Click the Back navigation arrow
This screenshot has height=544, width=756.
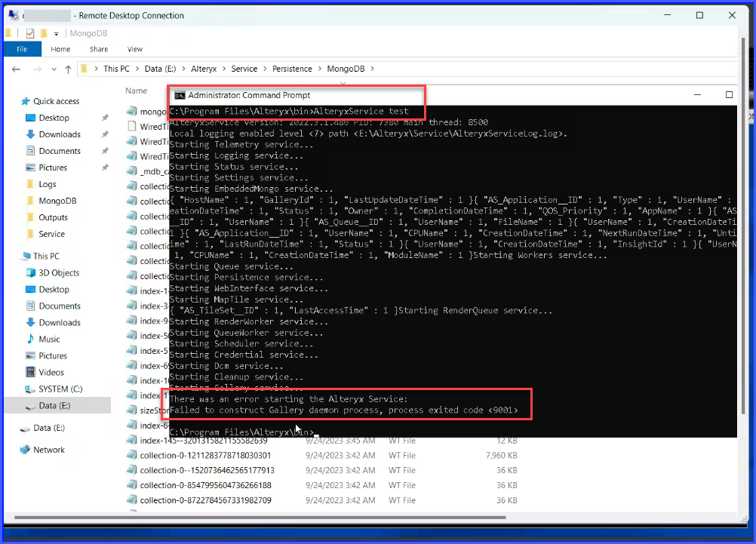point(16,69)
